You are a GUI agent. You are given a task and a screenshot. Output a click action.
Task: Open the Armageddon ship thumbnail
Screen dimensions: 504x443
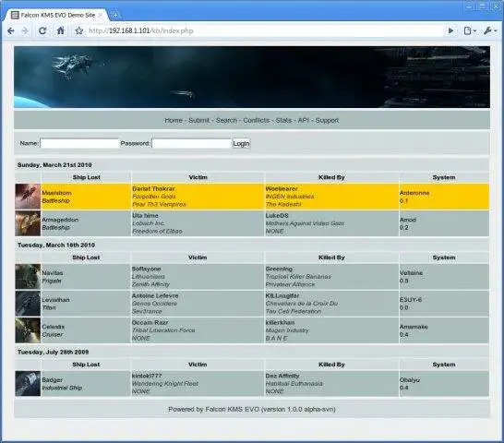pyautogui.click(x=28, y=223)
